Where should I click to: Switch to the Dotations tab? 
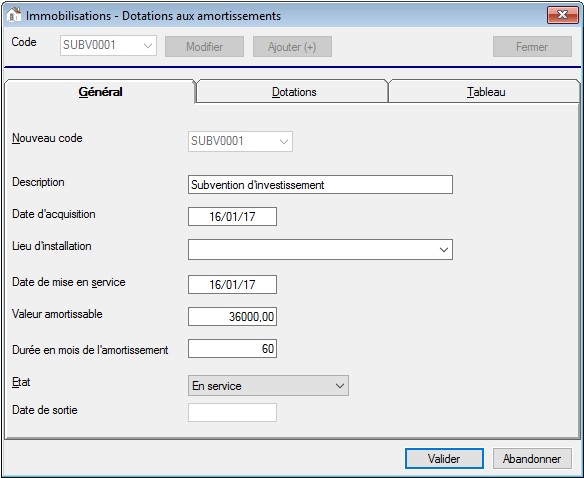point(294,92)
